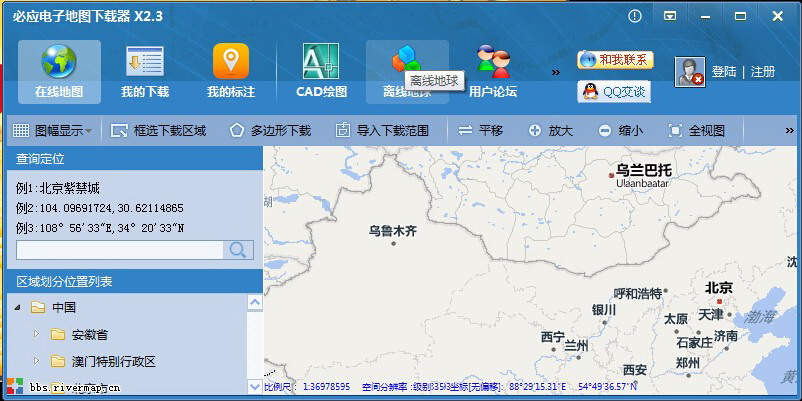Click region list scroll up arrow
The width and height of the screenshot is (802, 401).
point(254,302)
